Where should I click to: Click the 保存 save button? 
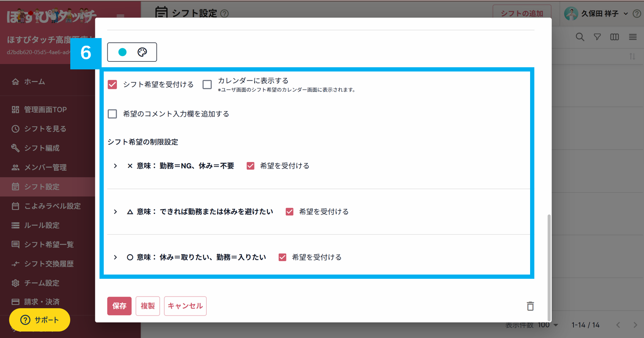point(119,306)
